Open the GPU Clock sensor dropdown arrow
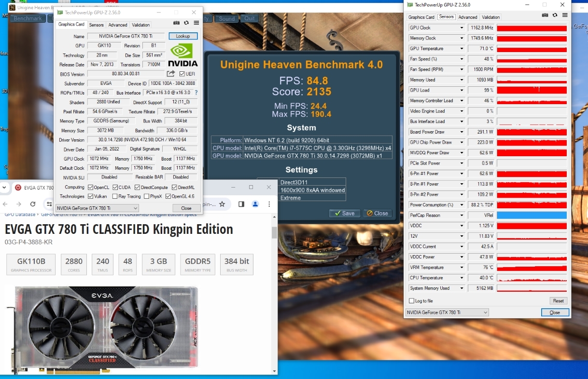The width and height of the screenshot is (588, 379). (x=462, y=28)
